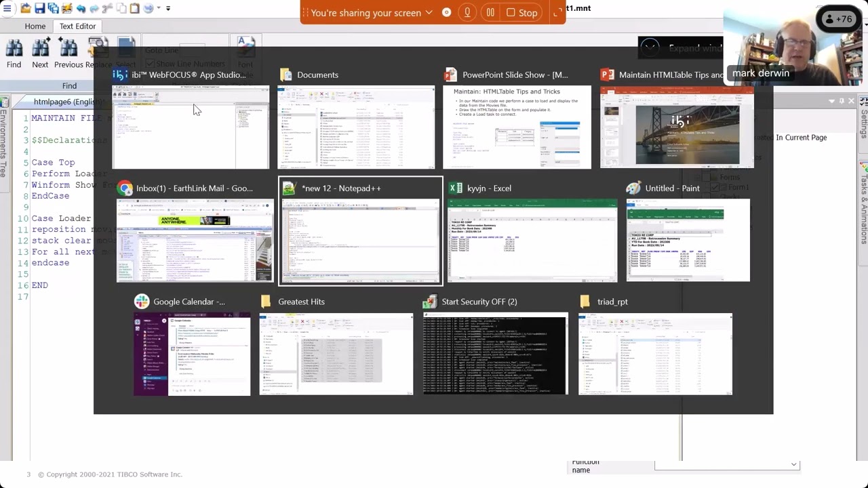Viewport: 868px width, 488px height.
Task: Click Stop to end screen sharing
Action: (x=521, y=12)
